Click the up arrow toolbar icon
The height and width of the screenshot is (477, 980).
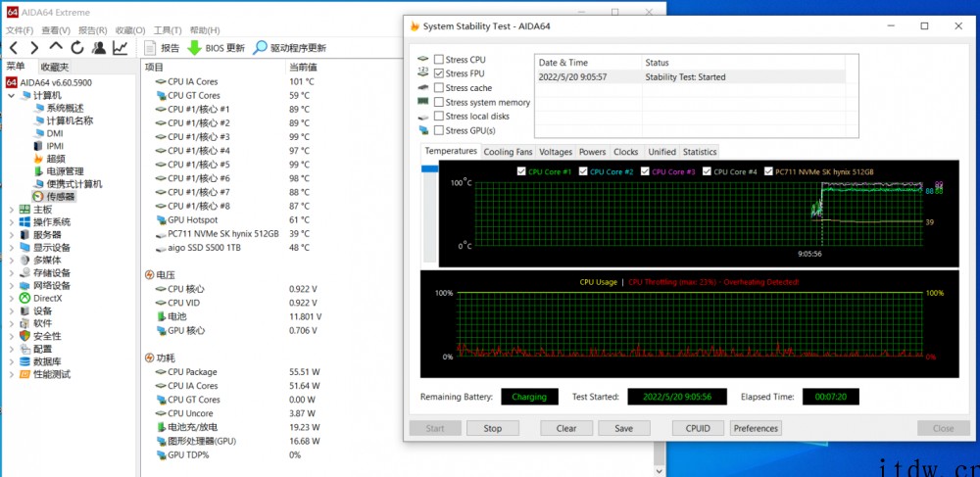click(x=56, y=47)
